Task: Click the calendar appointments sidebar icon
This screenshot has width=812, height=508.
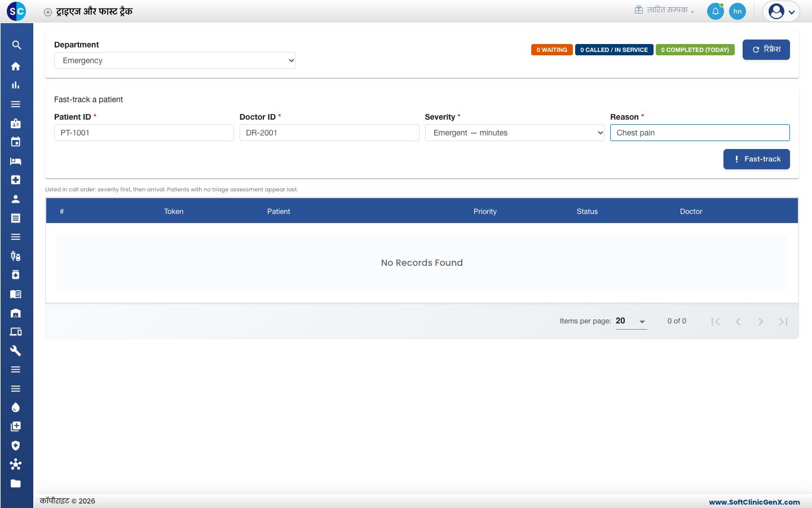Action: [x=16, y=142]
